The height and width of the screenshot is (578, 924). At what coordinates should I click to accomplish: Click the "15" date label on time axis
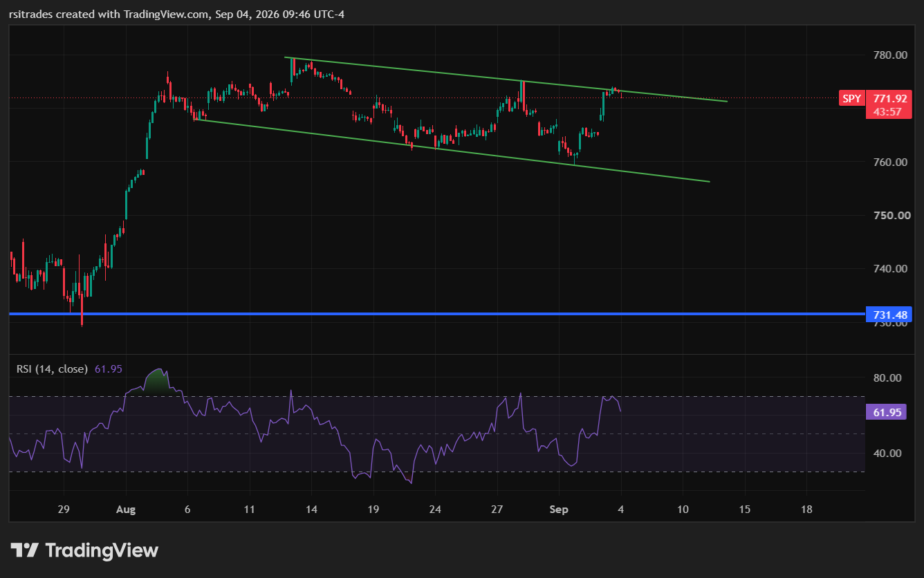click(744, 510)
